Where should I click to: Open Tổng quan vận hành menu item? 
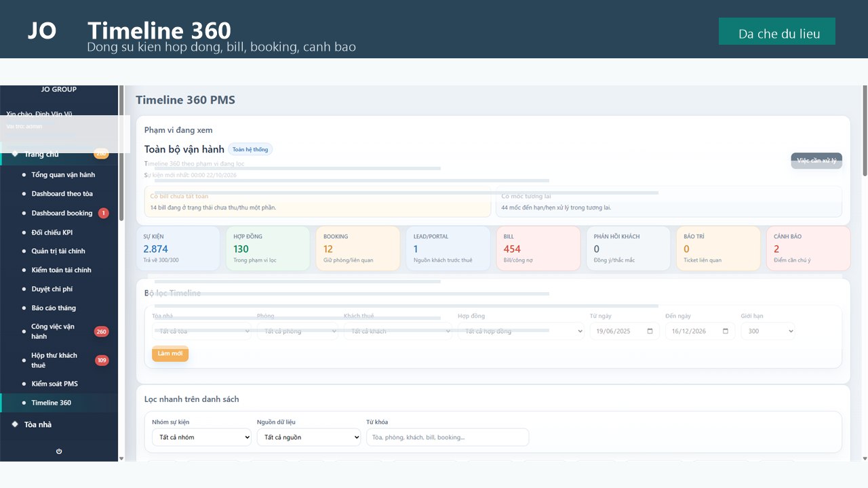coord(63,175)
